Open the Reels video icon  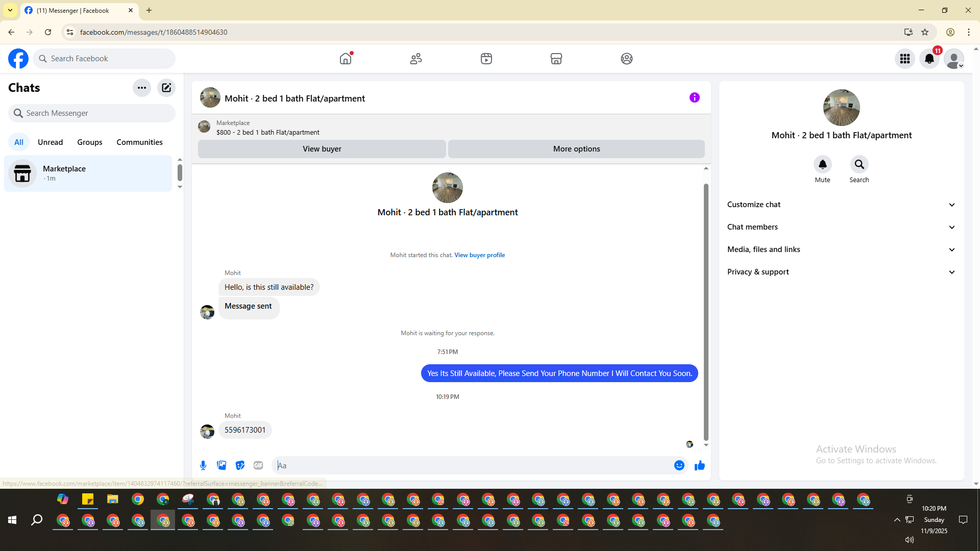[x=486, y=59]
